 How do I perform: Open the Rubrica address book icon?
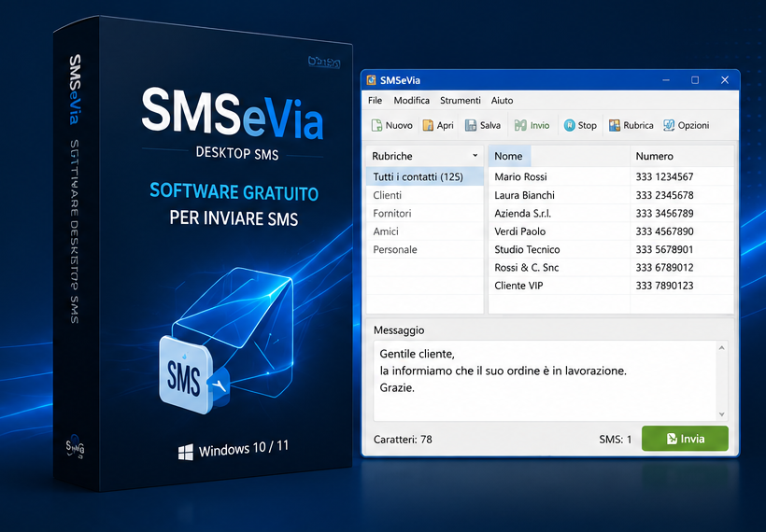(x=614, y=125)
